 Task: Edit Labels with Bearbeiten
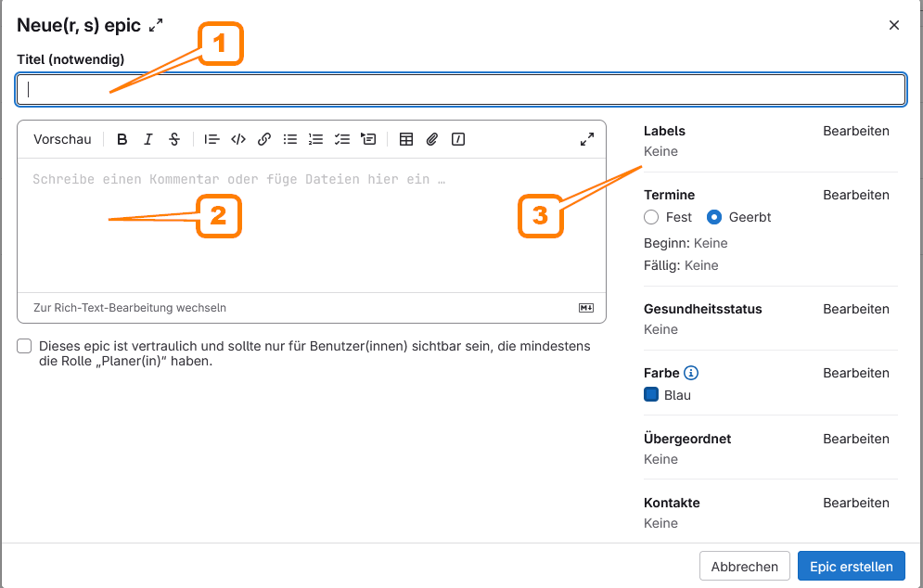point(856,132)
